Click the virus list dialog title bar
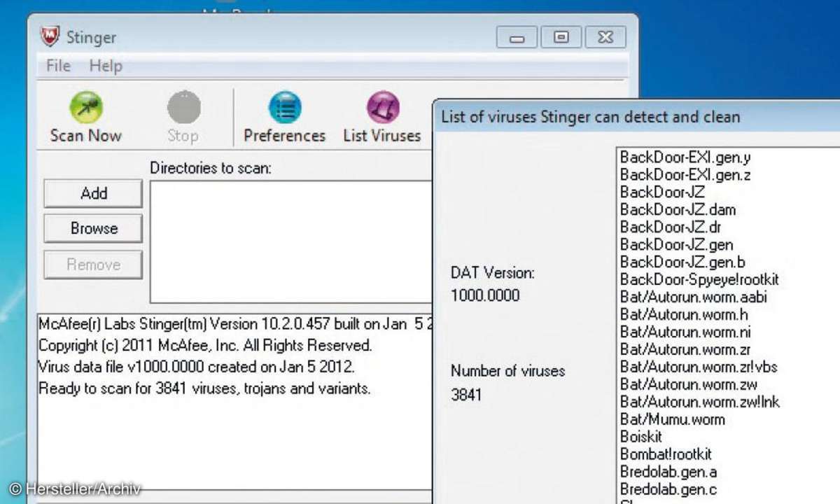 [636, 116]
